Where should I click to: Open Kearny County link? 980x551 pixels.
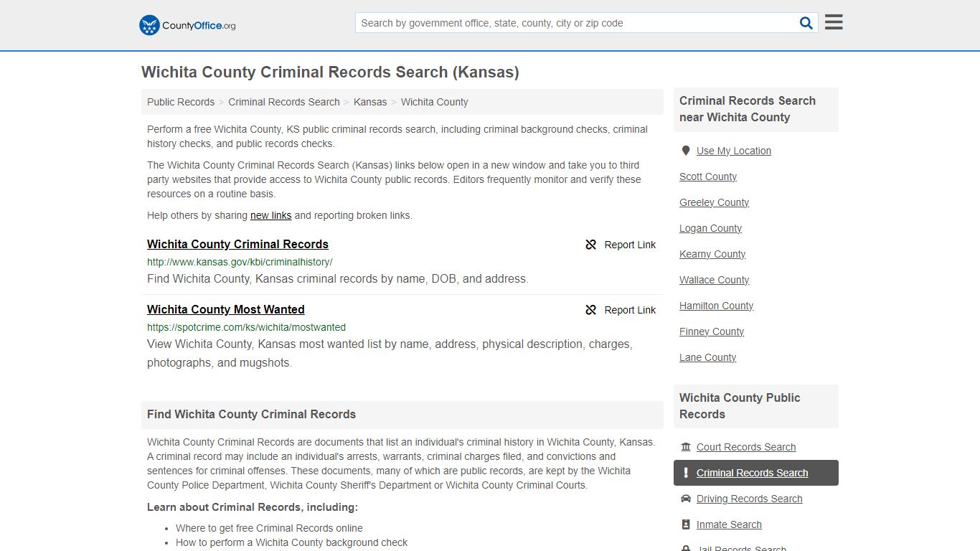pyautogui.click(x=712, y=254)
